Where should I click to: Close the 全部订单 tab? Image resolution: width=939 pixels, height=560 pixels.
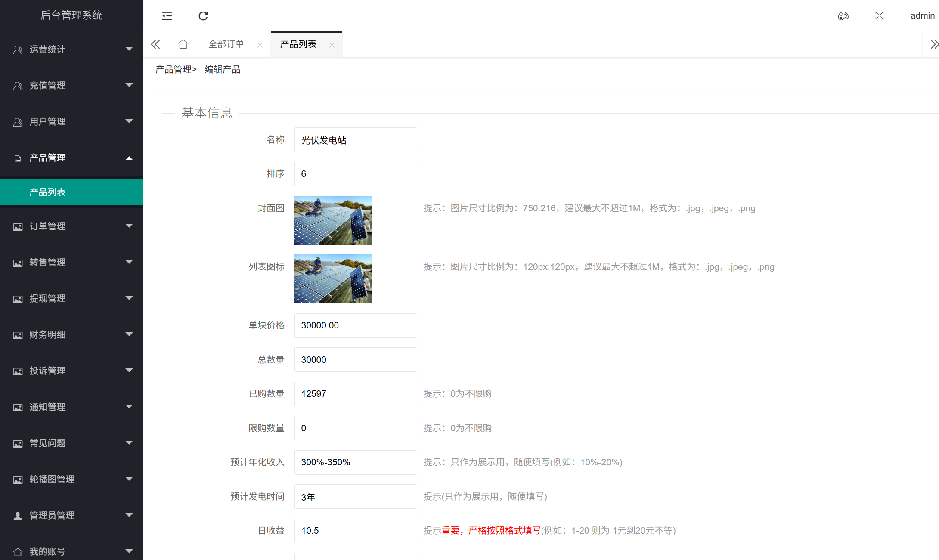[x=260, y=45]
